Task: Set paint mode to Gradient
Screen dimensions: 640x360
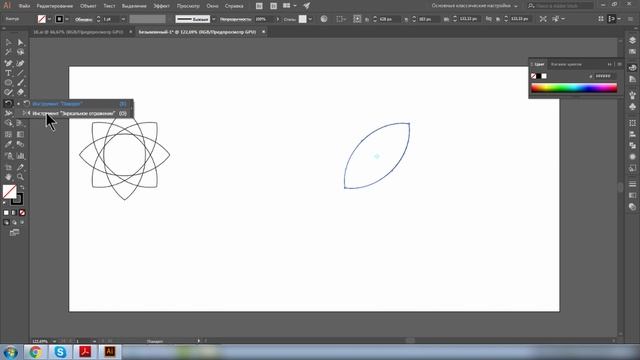Action: pyautogui.click(x=14, y=213)
